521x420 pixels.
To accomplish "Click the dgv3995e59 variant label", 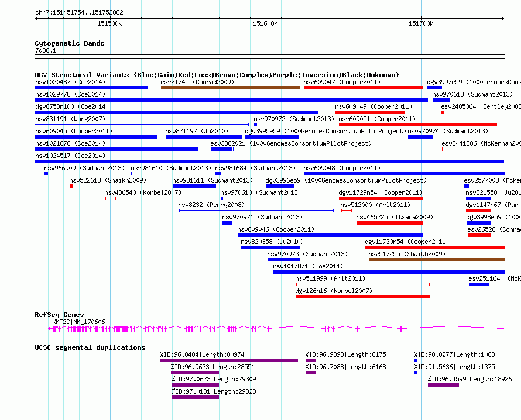I will click(325, 131).
